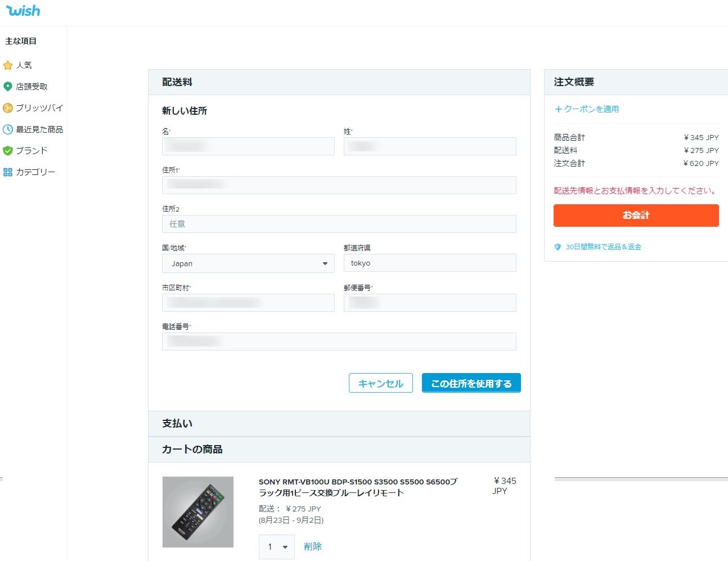Open カテゴリー in the sidebar menu
The height and width of the screenshot is (561, 728).
(x=35, y=172)
